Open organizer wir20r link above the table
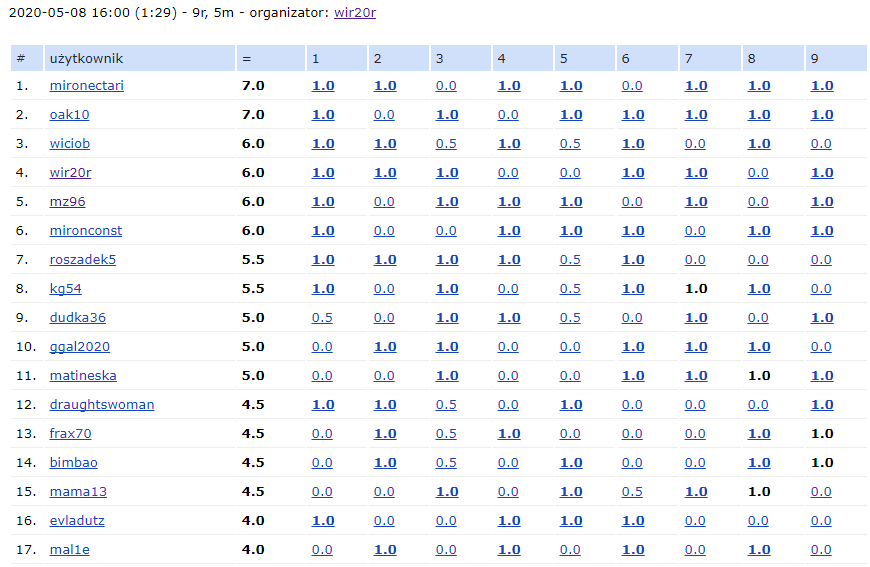Viewport: 870px width, 567px height. [355, 13]
